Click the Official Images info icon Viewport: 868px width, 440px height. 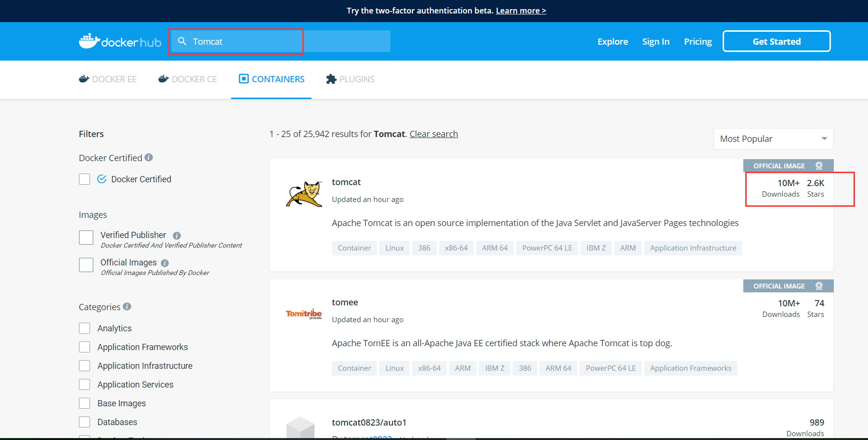165,263
